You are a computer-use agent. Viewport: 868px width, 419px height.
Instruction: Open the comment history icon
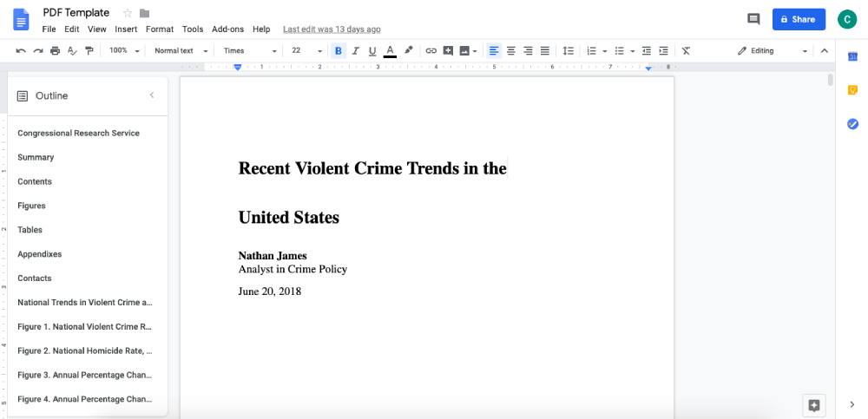(753, 19)
